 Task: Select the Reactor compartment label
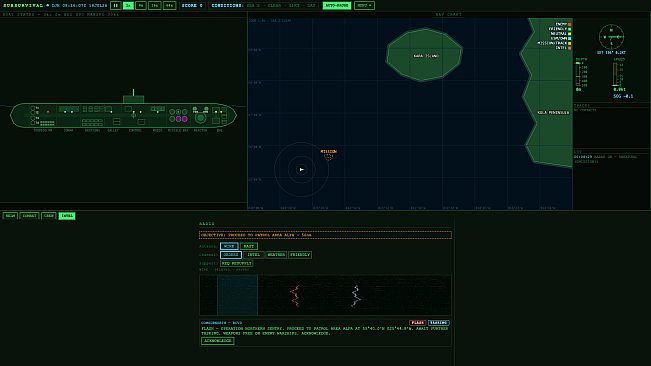click(200, 130)
